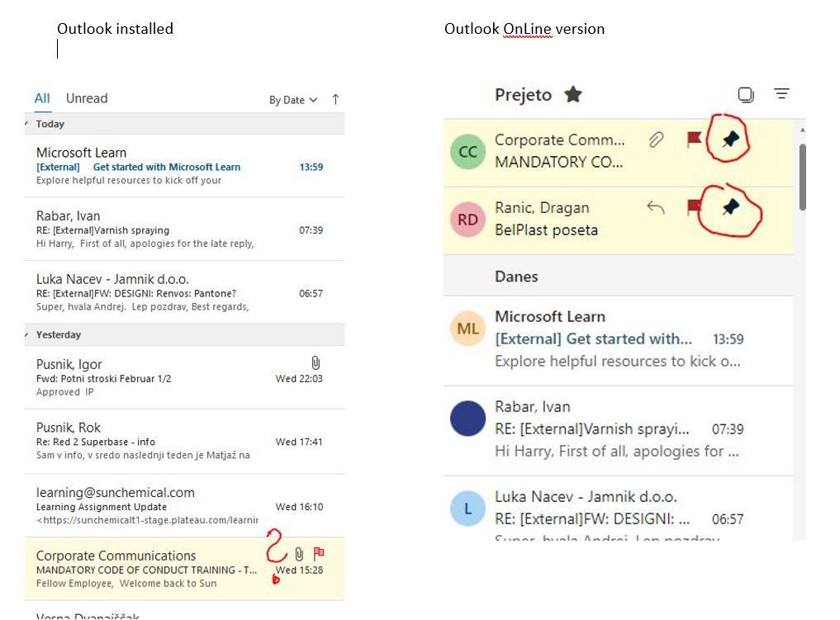Click the Outlook OnLine version heading text

pyautogui.click(x=524, y=28)
